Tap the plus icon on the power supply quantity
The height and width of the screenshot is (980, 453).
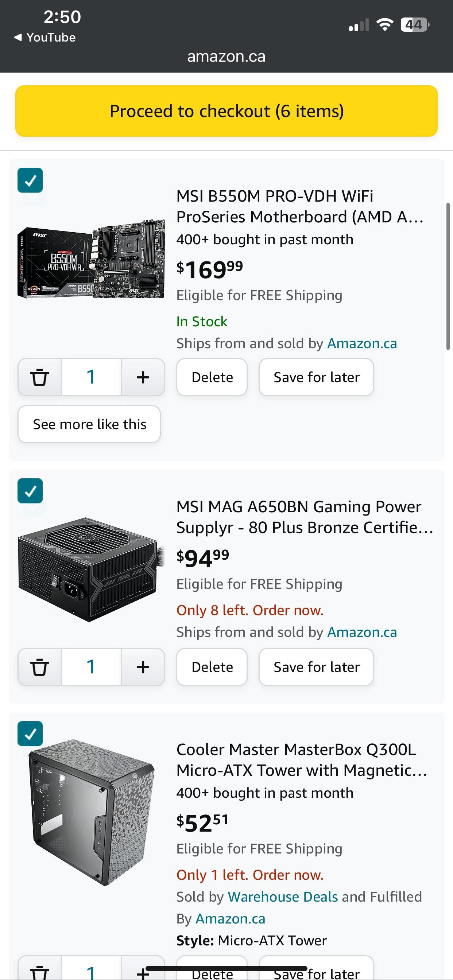point(142,667)
